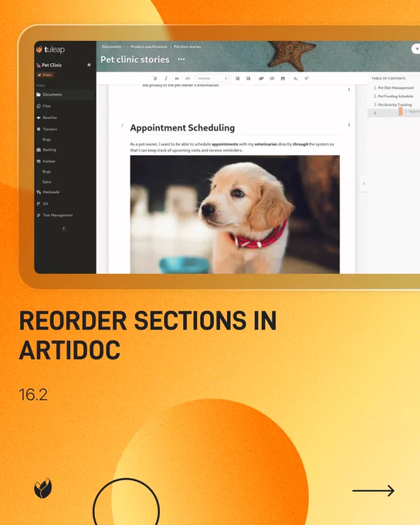The height and width of the screenshot is (525, 420).
Task: Apply superscript formatting
Action: pyautogui.click(x=307, y=78)
